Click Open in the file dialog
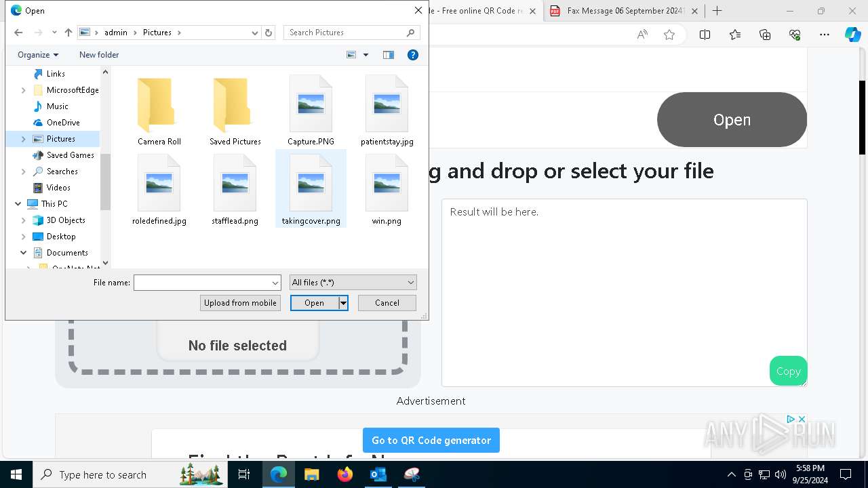 (x=314, y=303)
